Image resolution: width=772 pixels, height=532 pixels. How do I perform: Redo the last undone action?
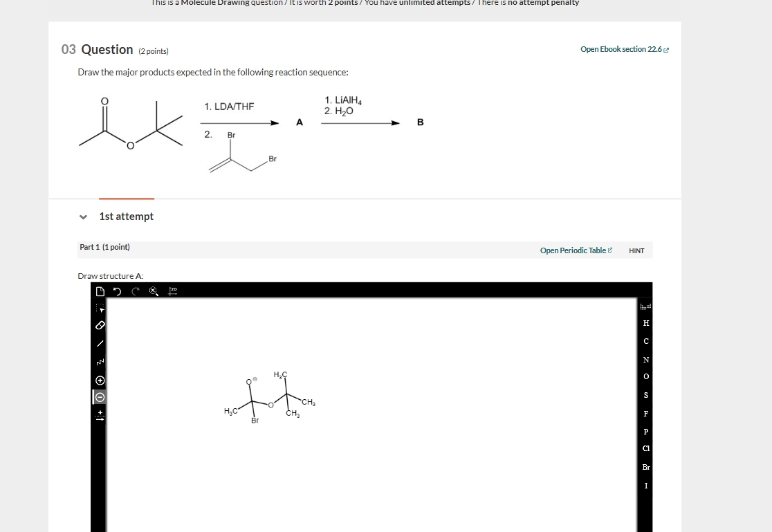pos(136,291)
